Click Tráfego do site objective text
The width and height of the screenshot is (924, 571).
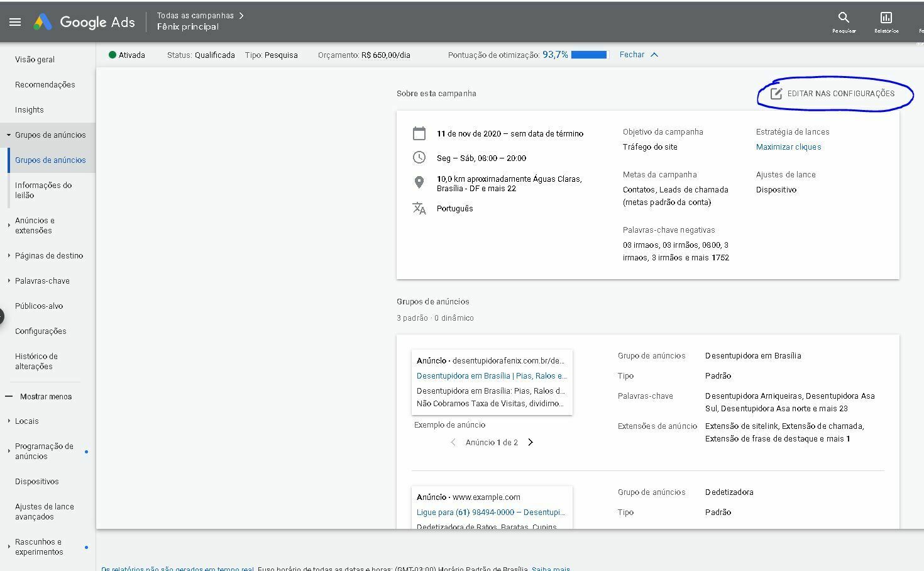650,147
